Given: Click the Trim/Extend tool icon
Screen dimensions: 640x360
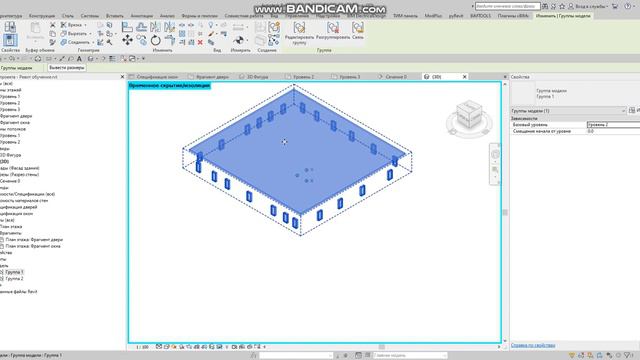Looking at the screenshot, I should (169, 40).
